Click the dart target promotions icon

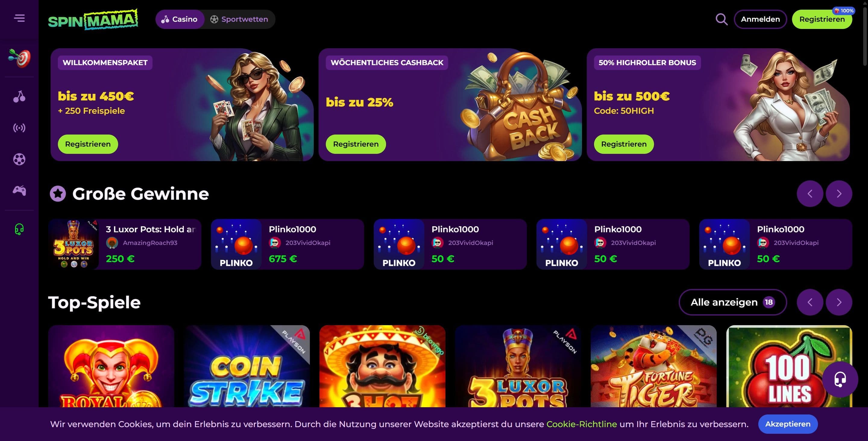point(19,58)
